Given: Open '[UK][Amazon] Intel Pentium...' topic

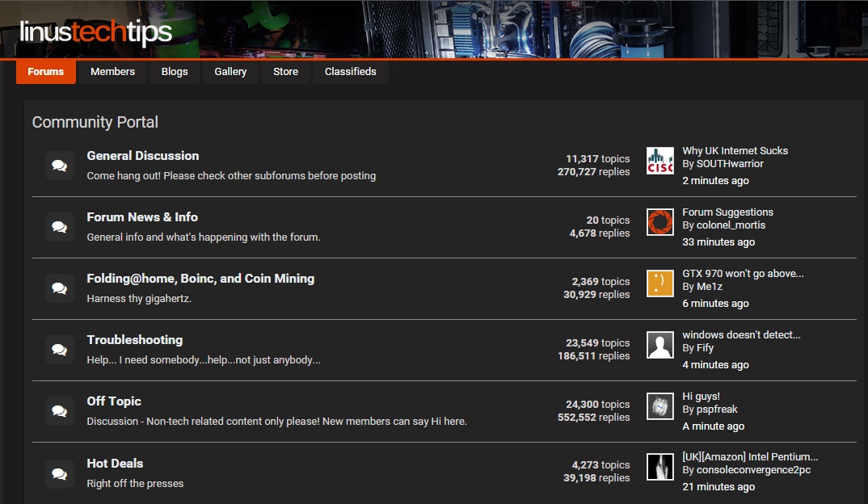Looking at the screenshot, I should click(x=750, y=457).
